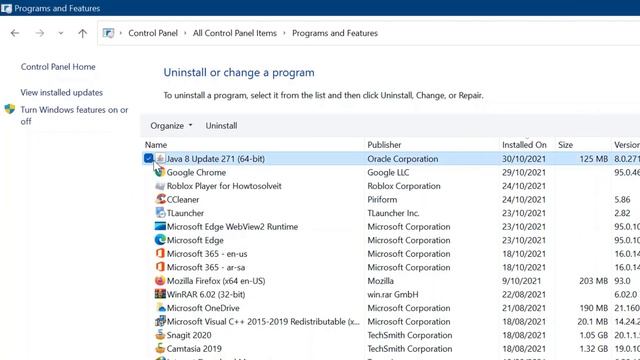This screenshot has width=640, height=360.
Task: Select the Mozilla Firefox icon
Action: 160,281
